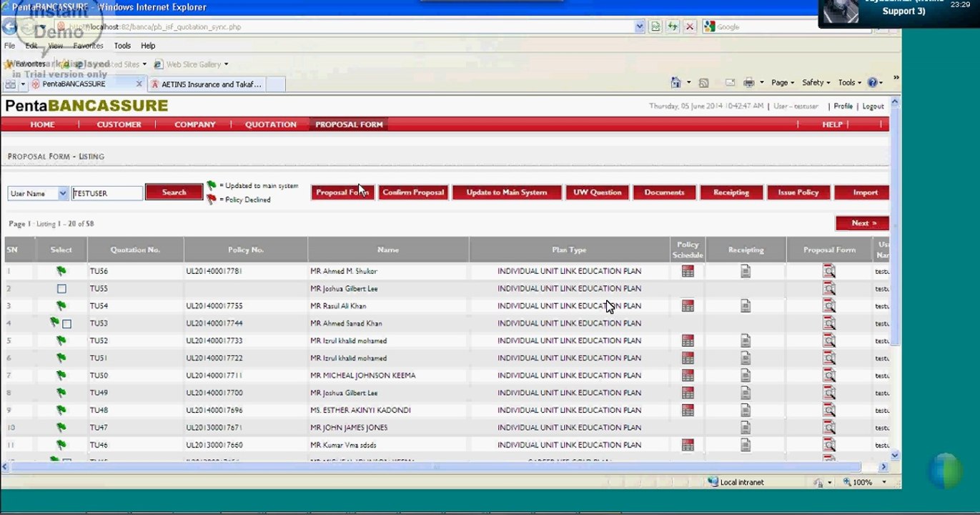Preview proposal form for quotation TU50
This screenshot has width=980, height=515.
pos(829,376)
